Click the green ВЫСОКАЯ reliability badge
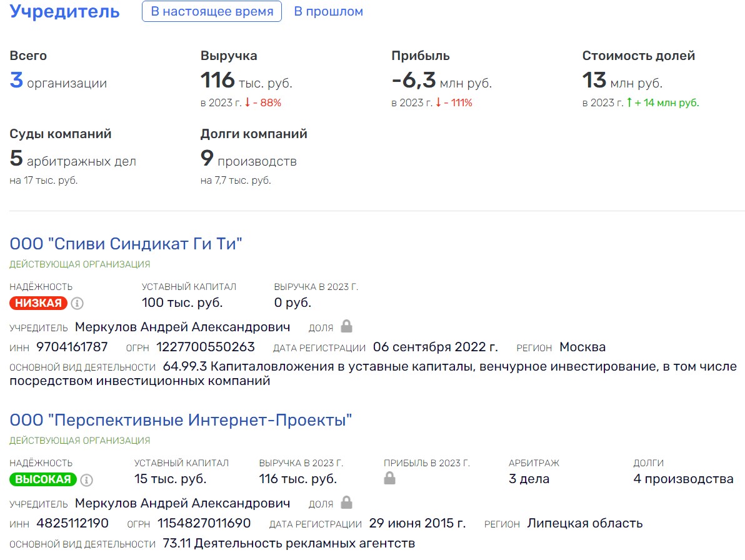Viewport: 745px width, 560px height. (x=42, y=480)
